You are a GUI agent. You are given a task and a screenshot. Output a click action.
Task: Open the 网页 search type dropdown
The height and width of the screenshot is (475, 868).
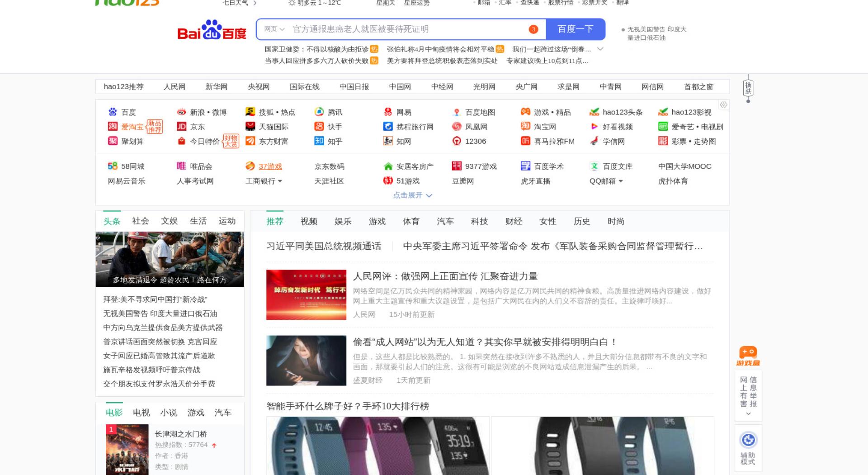click(274, 29)
